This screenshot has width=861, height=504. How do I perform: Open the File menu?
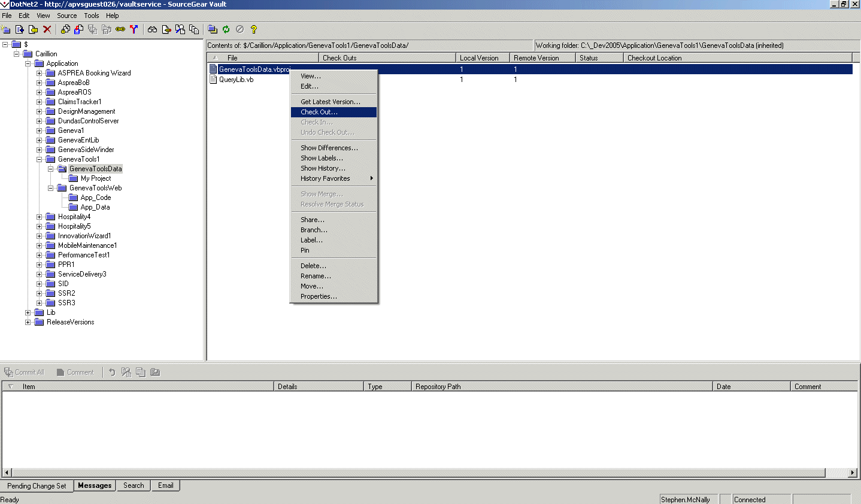coord(7,16)
